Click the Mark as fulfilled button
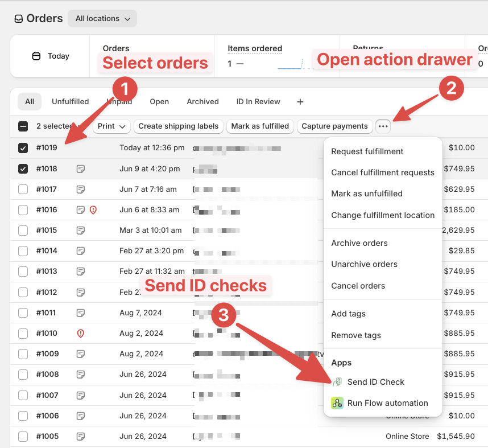 click(260, 126)
